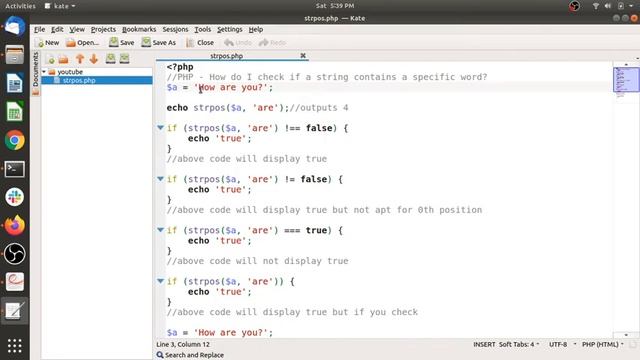Viewport: 640px width, 360px height.
Task: Open the Settings menu
Action: click(x=230, y=29)
